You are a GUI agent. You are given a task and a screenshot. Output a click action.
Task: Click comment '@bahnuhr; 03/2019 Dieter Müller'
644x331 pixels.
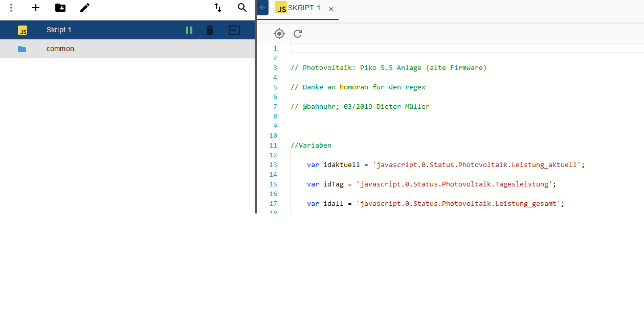click(x=360, y=107)
